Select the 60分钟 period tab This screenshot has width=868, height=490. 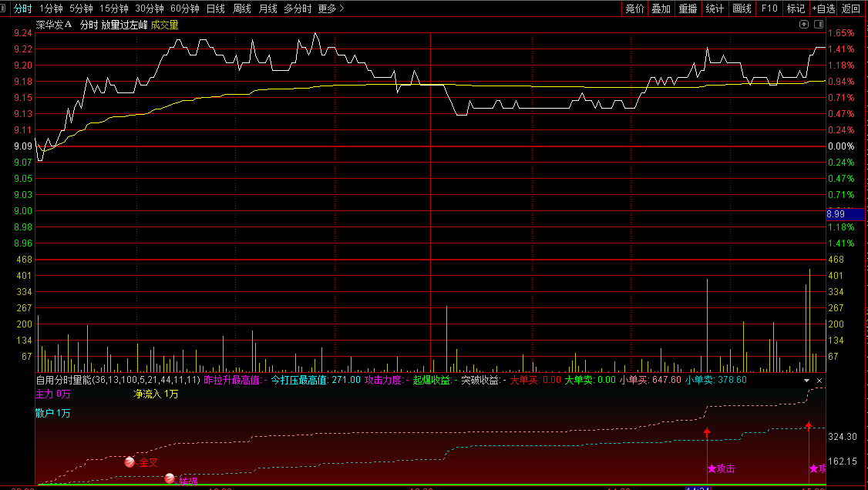point(185,8)
